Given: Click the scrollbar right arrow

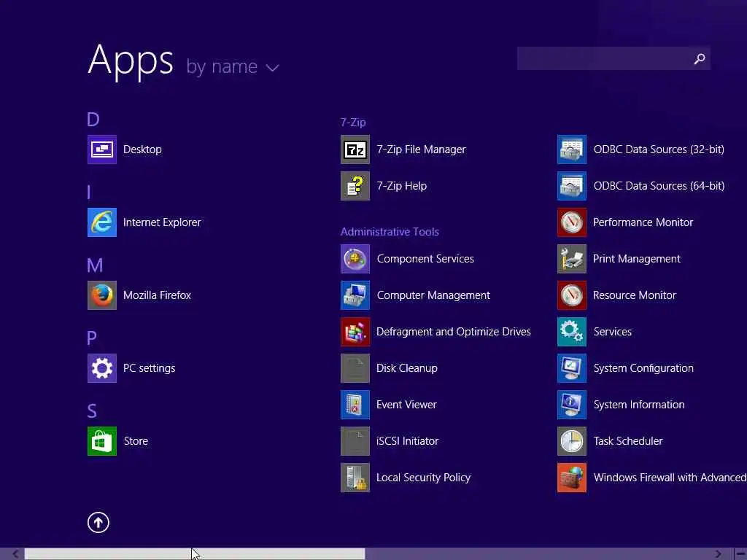Looking at the screenshot, I should coord(718,554).
